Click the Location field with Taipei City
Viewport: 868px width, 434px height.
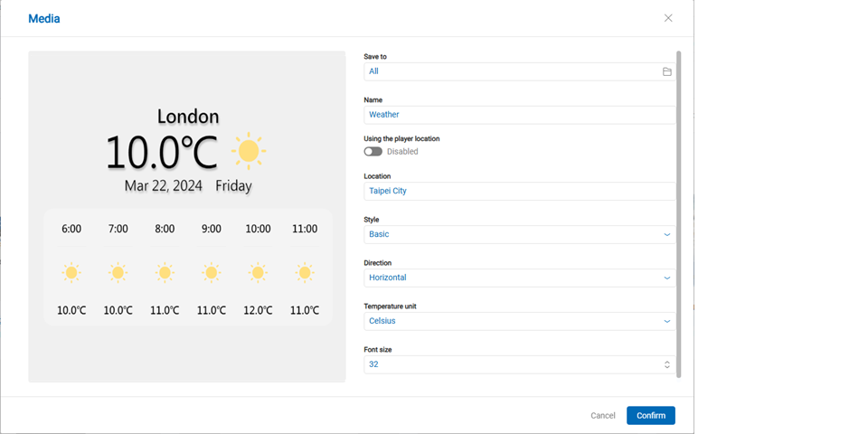click(x=519, y=191)
